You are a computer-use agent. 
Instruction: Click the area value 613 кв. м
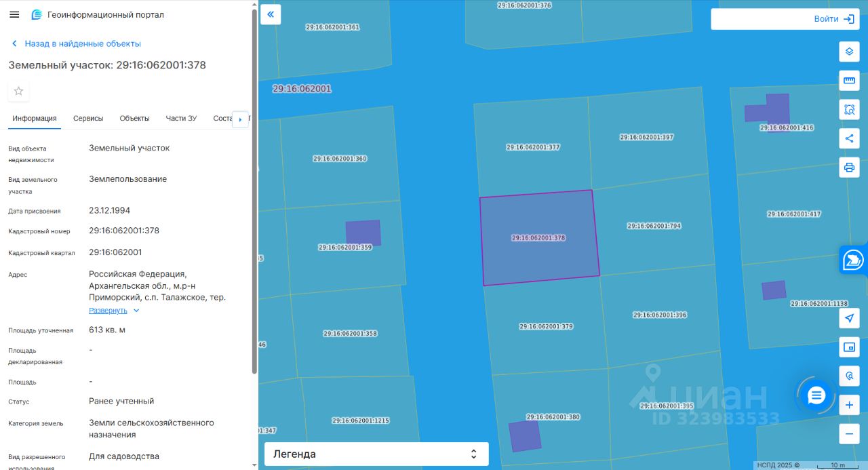point(107,330)
